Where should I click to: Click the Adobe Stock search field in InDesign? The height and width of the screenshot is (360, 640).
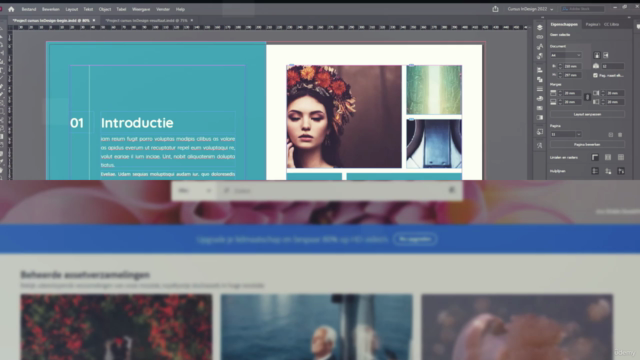click(x=582, y=9)
